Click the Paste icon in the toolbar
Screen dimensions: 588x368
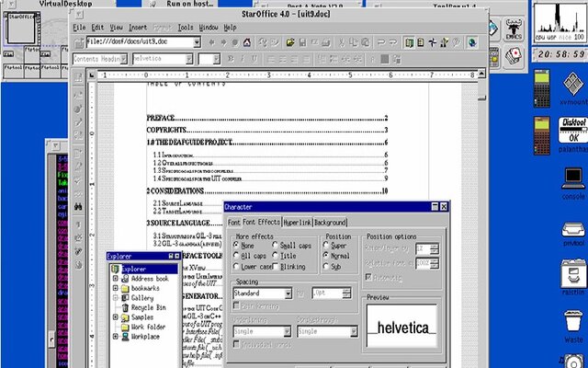tap(366, 42)
